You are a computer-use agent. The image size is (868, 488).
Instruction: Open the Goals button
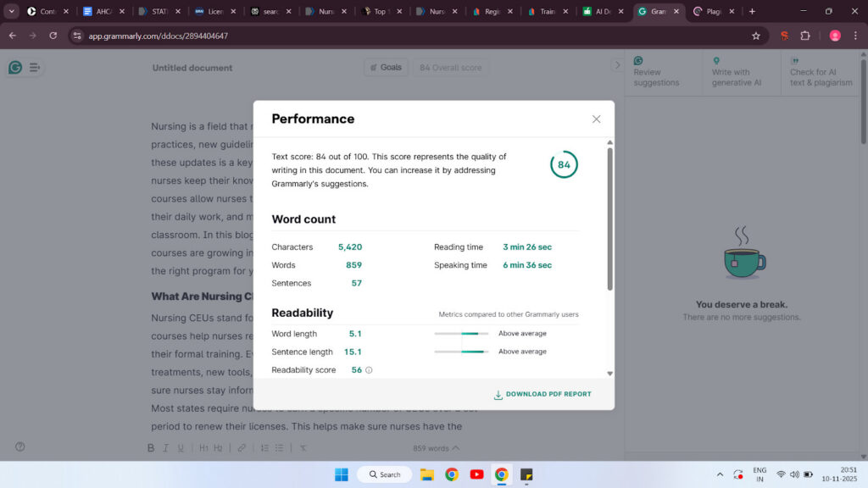(x=386, y=68)
